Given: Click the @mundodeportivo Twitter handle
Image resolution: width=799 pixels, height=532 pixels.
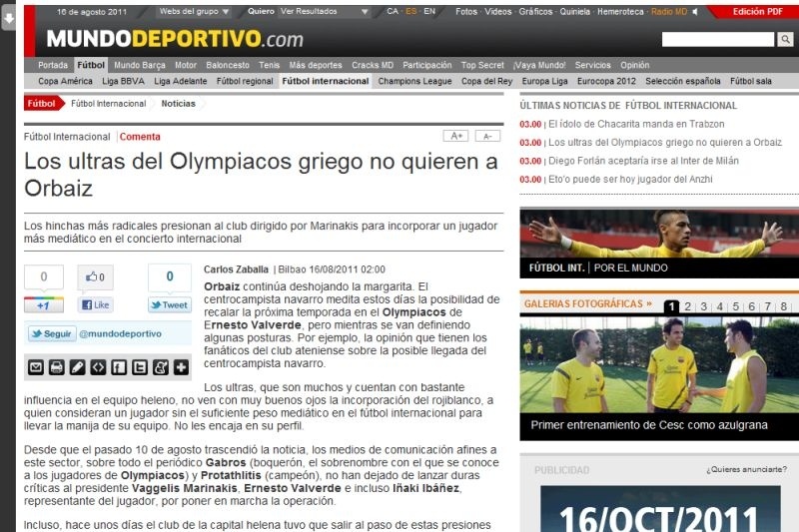Looking at the screenshot, I should pos(120,334).
